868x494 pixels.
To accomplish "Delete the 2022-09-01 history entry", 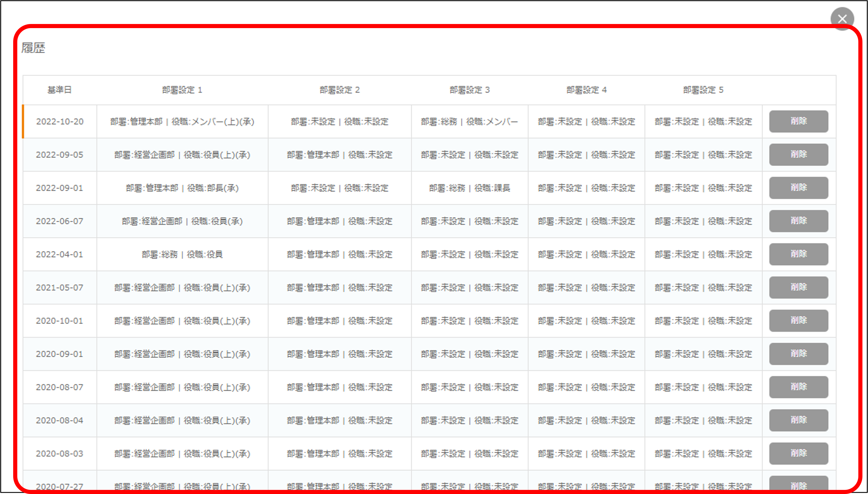I will point(798,188).
